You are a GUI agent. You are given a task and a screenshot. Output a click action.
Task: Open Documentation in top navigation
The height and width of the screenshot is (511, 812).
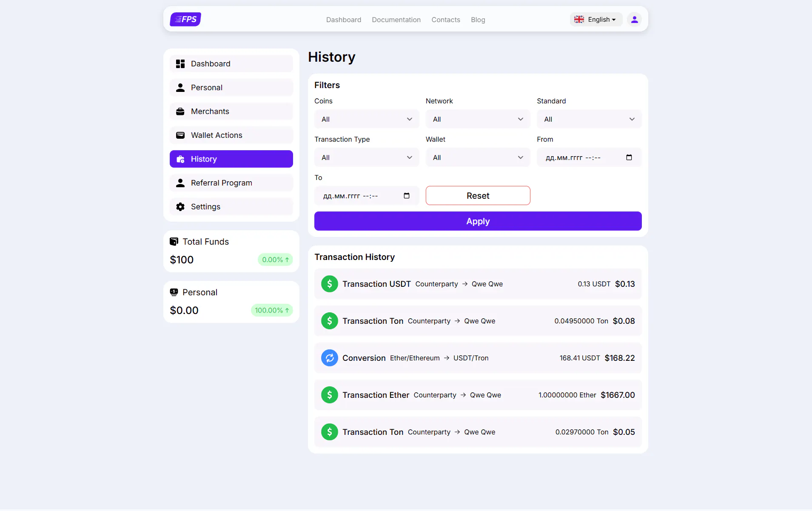tap(396, 20)
